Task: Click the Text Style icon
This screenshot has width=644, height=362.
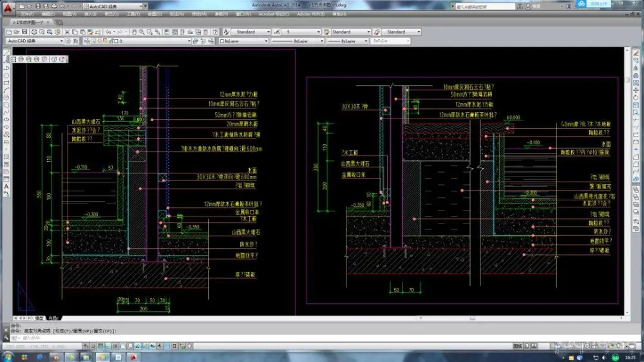Action: 227,32
